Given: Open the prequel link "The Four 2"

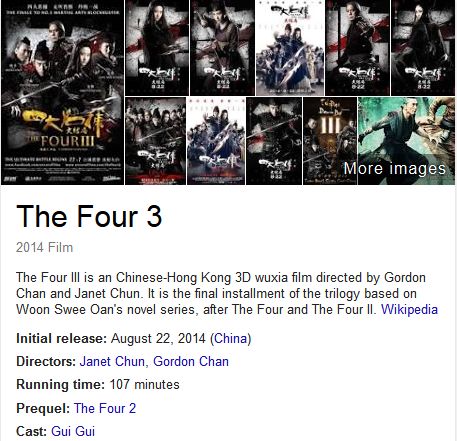Looking at the screenshot, I should point(105,408).
